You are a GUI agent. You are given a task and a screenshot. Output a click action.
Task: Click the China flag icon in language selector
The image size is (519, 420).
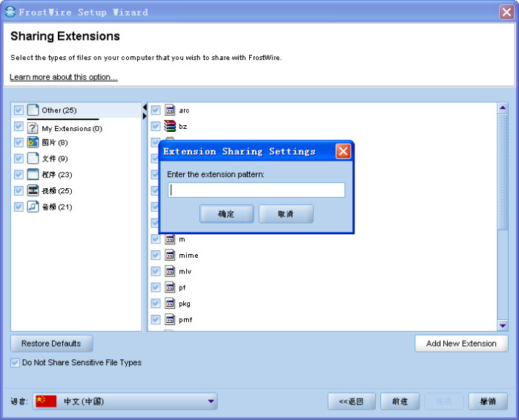click(x=46, y=401)
